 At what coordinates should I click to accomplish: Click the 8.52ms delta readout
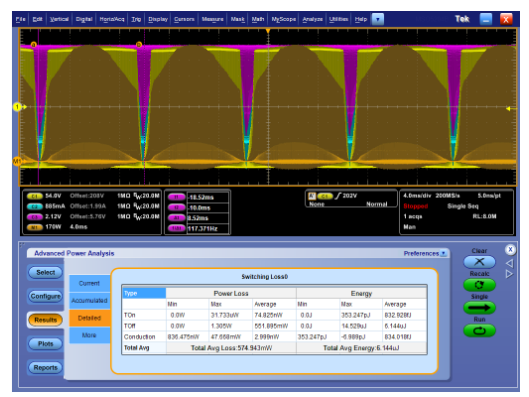click(208, 218)
